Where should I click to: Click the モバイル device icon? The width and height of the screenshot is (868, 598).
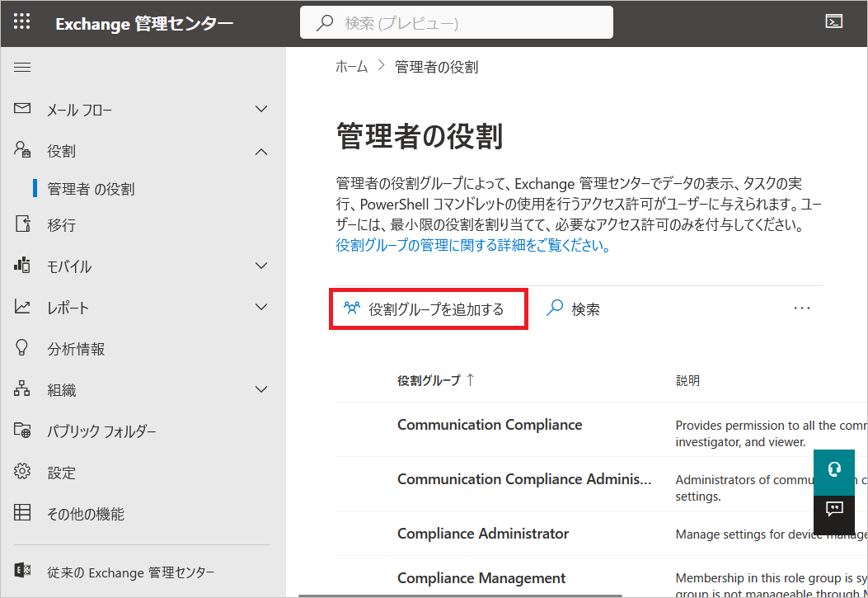click(x=22, y=266)
